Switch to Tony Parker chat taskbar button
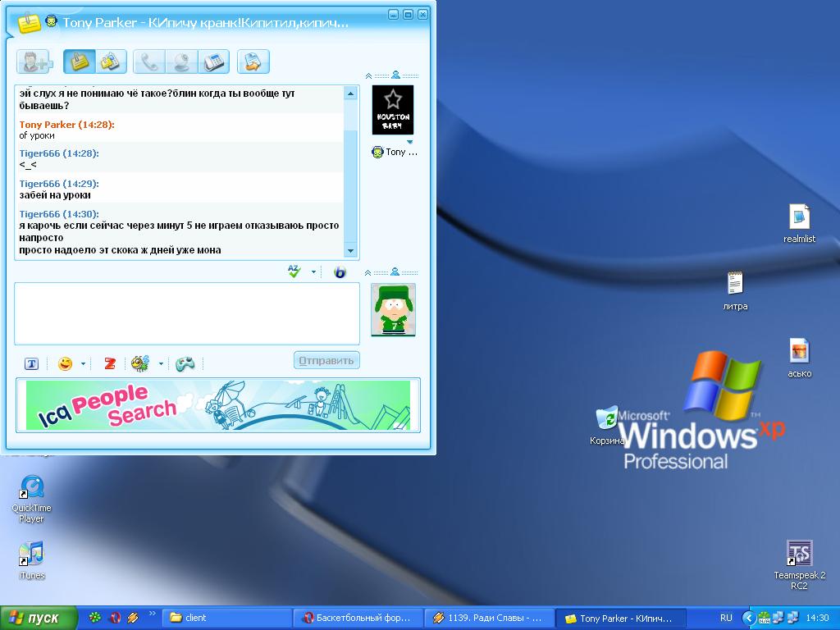840x630 pixels. [620, 618]
